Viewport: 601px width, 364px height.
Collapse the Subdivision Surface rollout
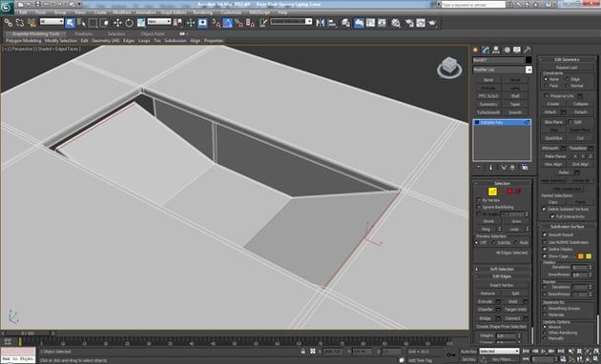click(x=567, y=226)
